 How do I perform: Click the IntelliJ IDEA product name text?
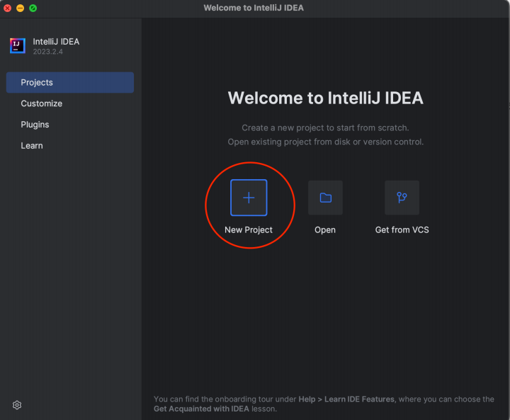[56, 42]
